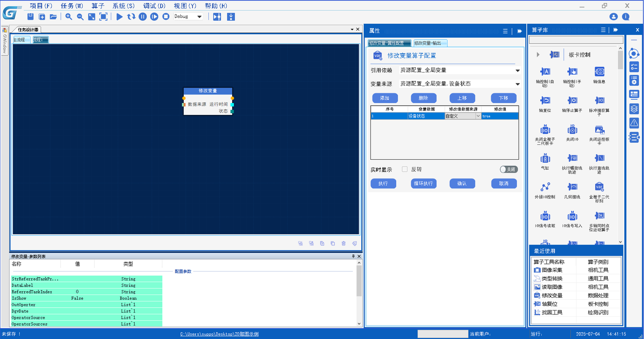Expand the 板卡控制 category arrow

click(538, 55)
